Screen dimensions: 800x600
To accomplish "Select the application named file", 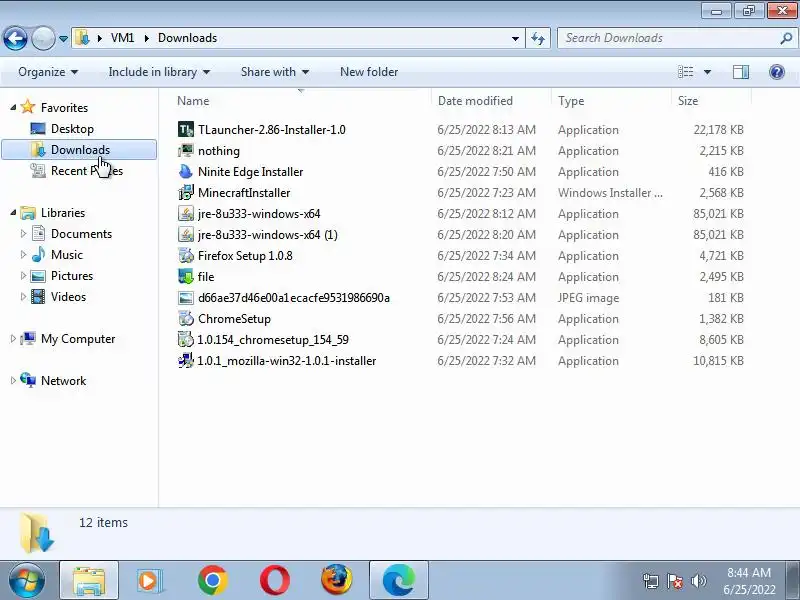I will point(206,277).
